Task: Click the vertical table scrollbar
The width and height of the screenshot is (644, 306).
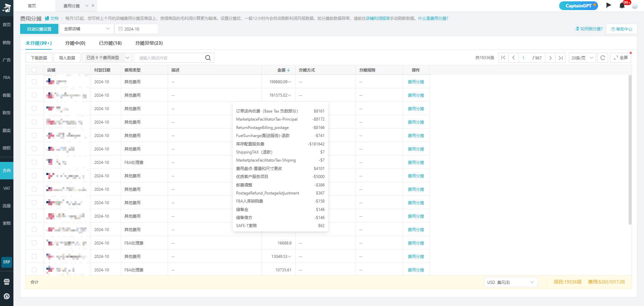Action: click(630, 149)
